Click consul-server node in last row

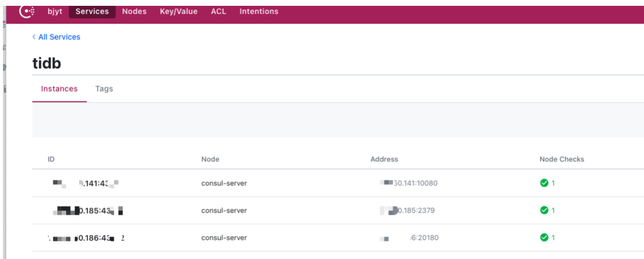(x=224, y=238)
